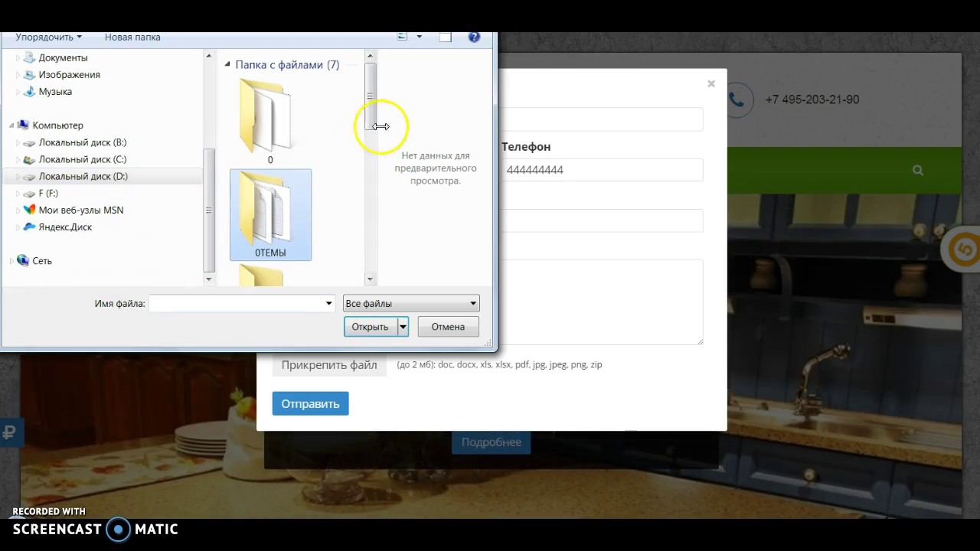Click the Отмена button
This screenshot has width=980, height=551.
(448, 327)
